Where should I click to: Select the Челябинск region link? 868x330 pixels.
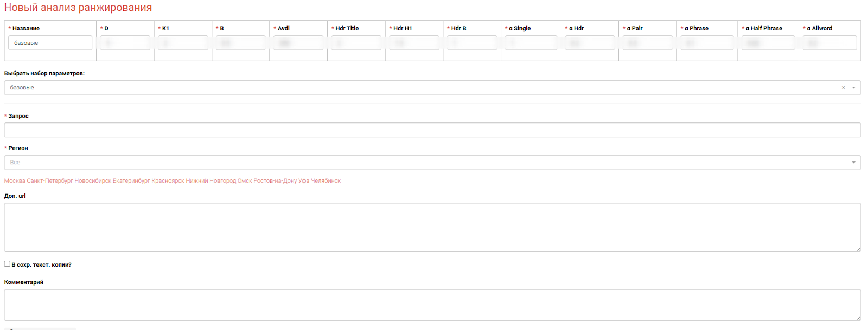[x=325, y=181]
